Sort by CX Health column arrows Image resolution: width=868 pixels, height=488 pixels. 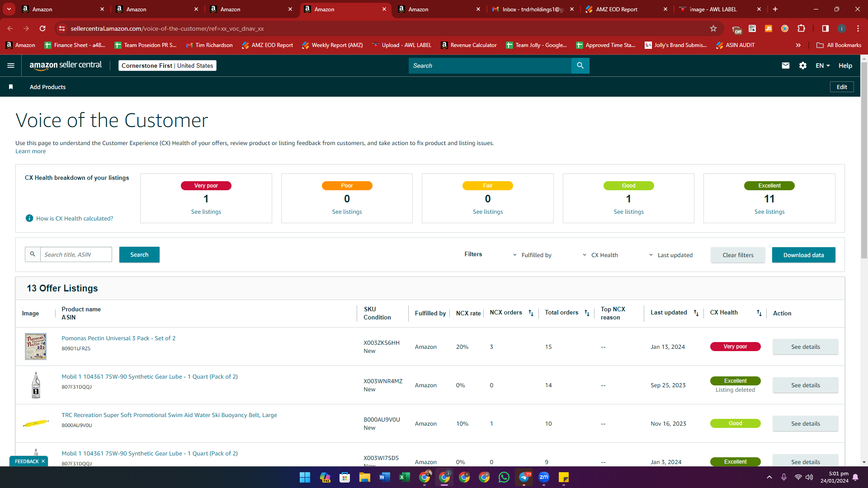[759, 313]
